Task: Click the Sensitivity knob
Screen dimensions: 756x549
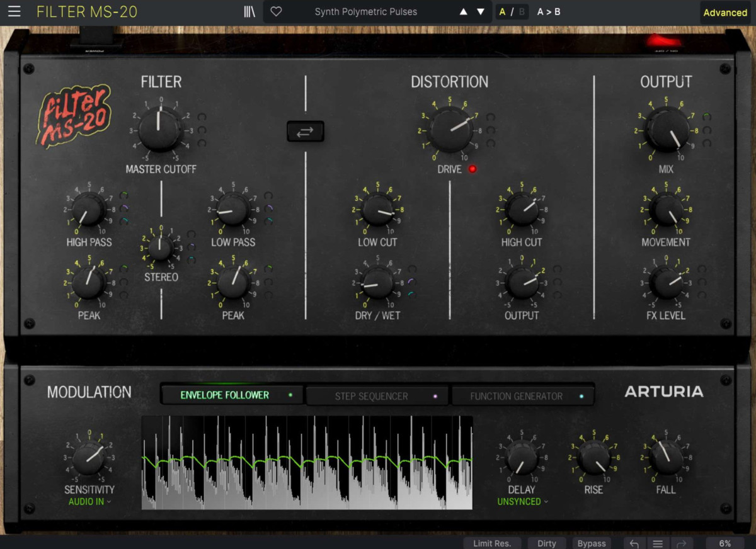Action: (x=89, y=458)
